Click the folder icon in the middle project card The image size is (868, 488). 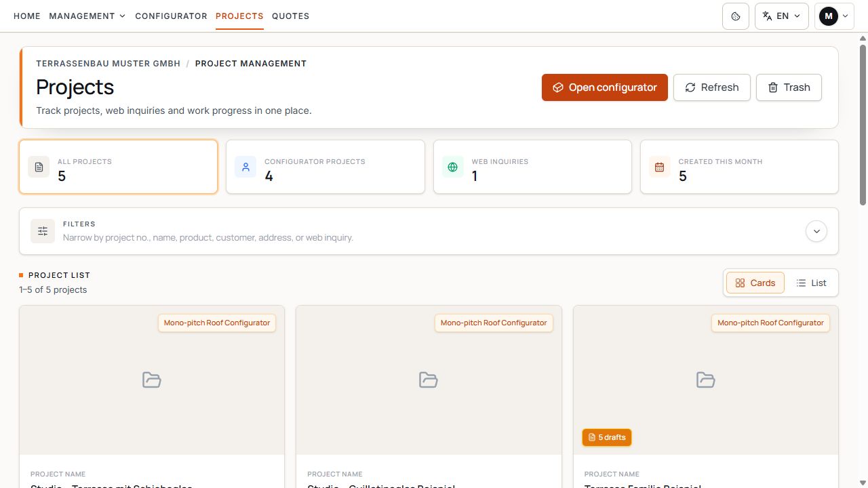click(x=429, y=380)
